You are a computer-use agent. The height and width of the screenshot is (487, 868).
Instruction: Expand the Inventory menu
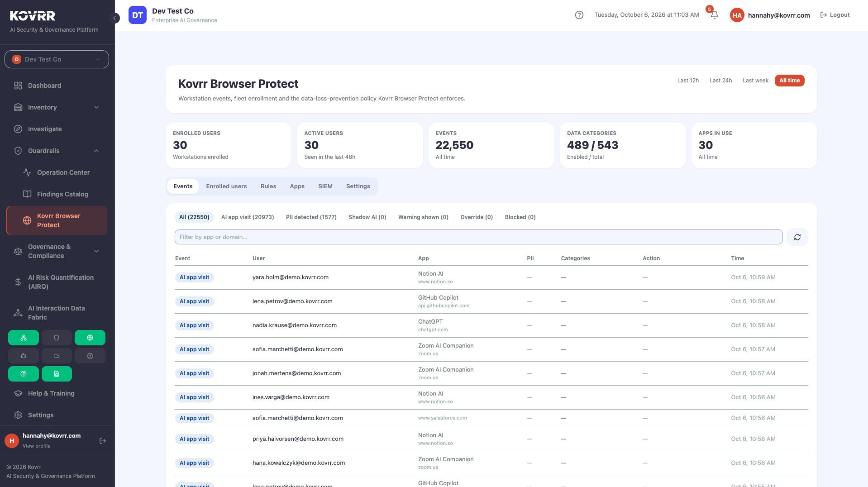click(57, 107)
